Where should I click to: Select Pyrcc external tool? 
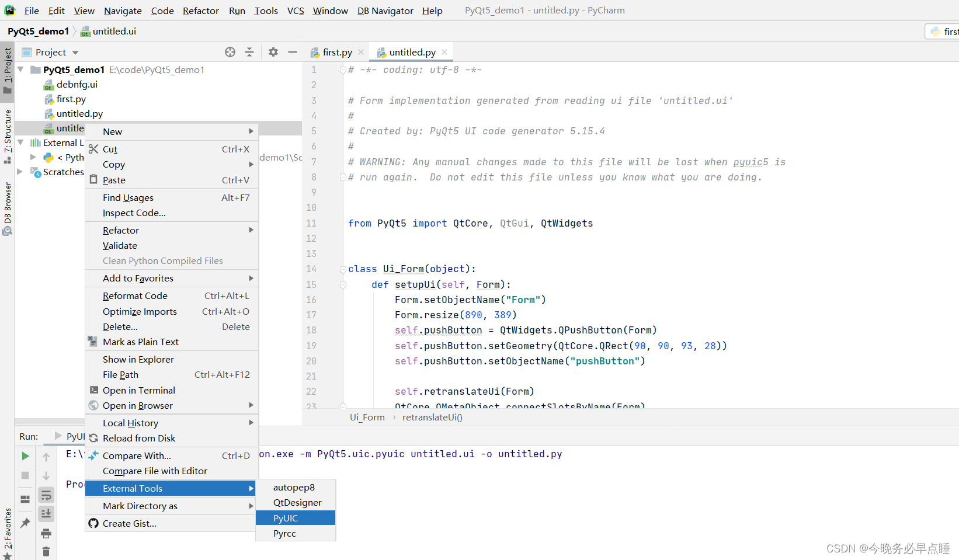click(x=296, y=533)
